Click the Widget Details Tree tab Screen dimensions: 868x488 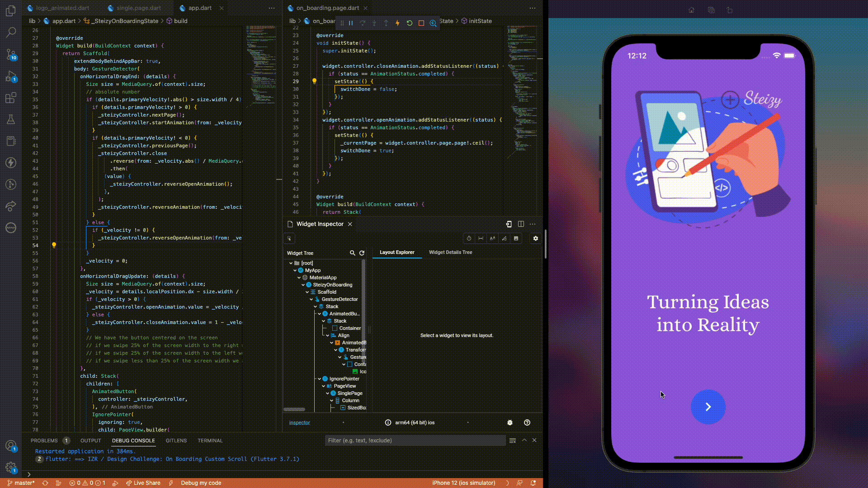[451, 252]
